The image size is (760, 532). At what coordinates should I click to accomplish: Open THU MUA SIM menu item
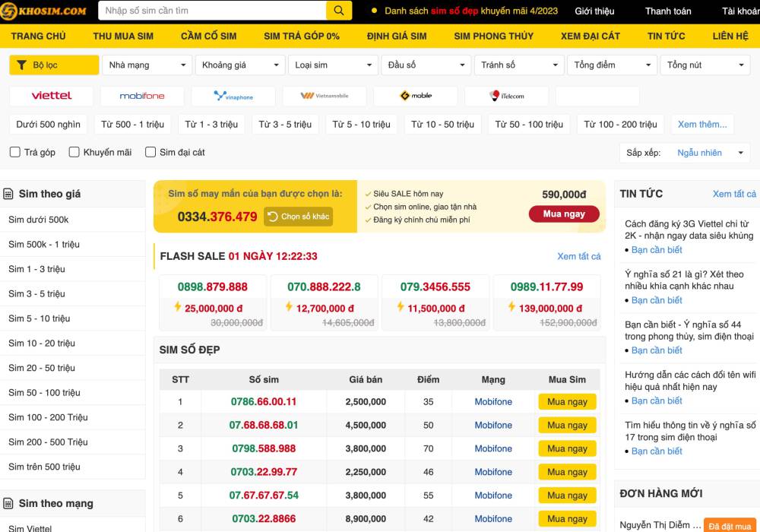(x=123, y=36)
